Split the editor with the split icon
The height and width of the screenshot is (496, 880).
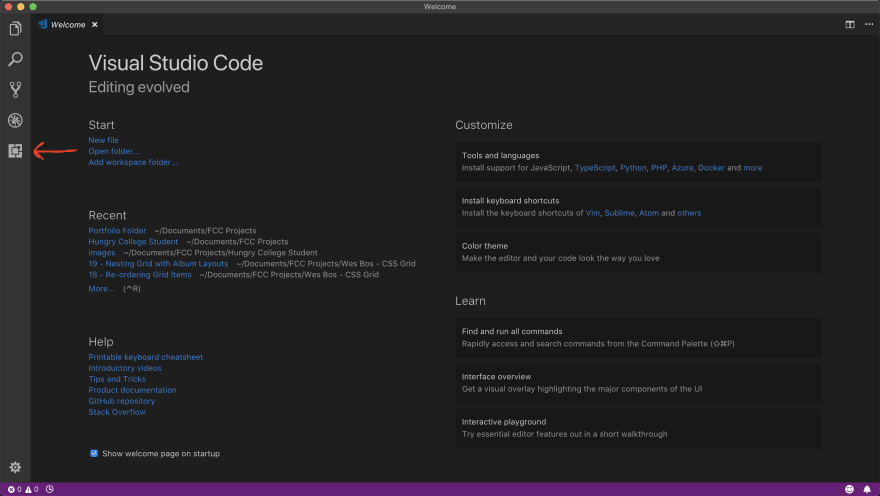[850, 24]
